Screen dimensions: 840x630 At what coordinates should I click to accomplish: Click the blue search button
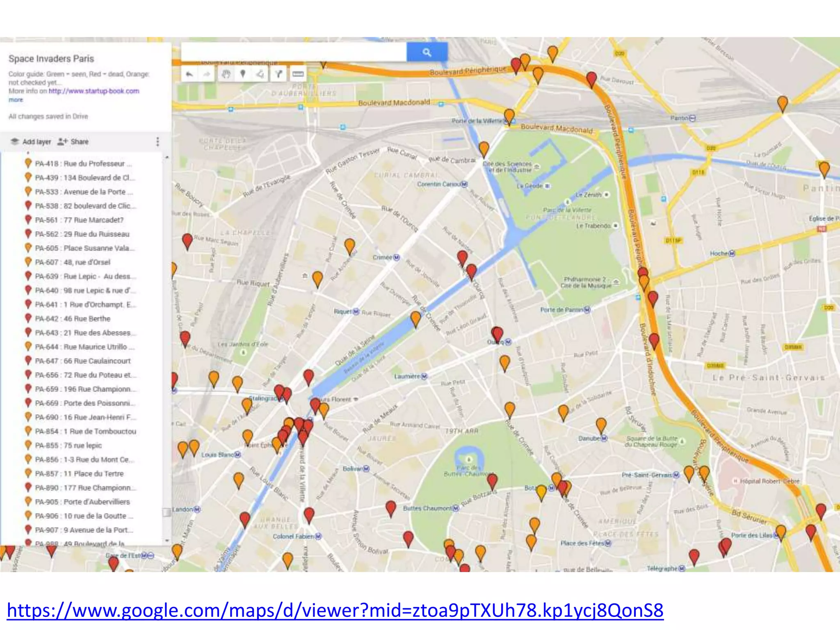tap(427, 52)
